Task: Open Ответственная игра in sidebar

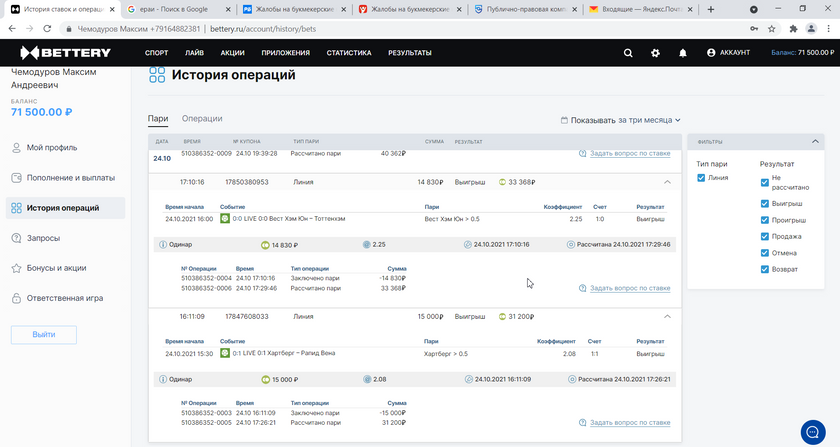Action: click(x=65, y=298)
